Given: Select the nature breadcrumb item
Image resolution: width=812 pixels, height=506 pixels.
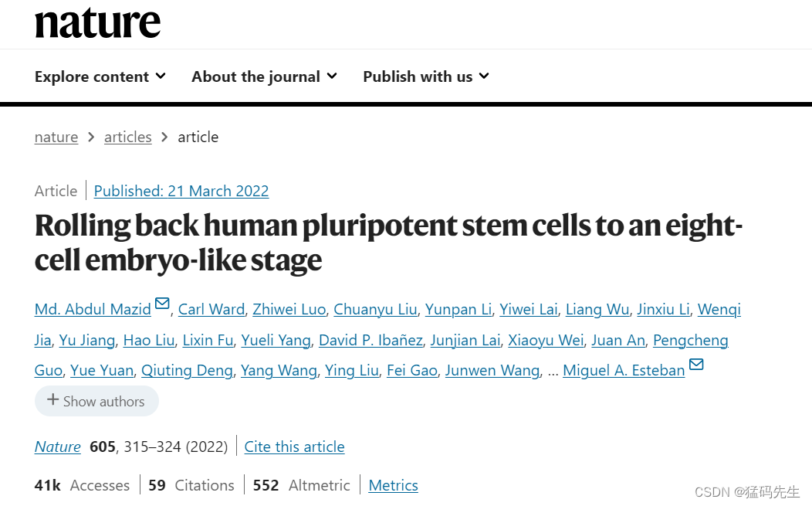Looking at the screenshot, I should click(56, 137).
